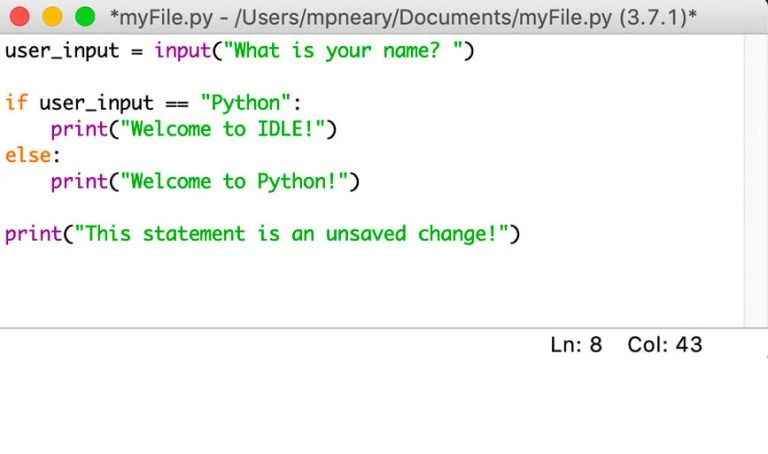This screenshot has width=768, height=454.
Task: Click the Ln: 8 status indicator
Action: pos(576,345)
